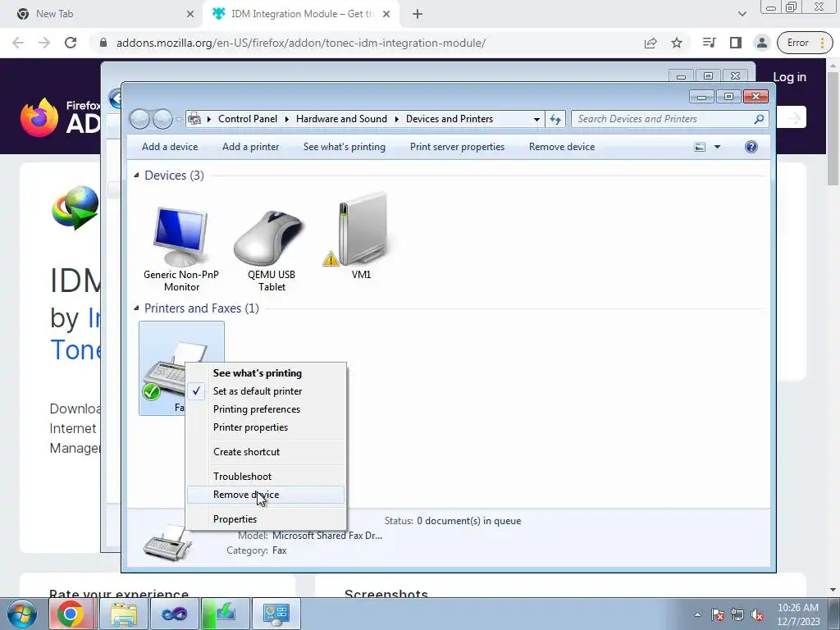Open Print server properties
This screenshot has width=840, height=630.
click(457, 147)
